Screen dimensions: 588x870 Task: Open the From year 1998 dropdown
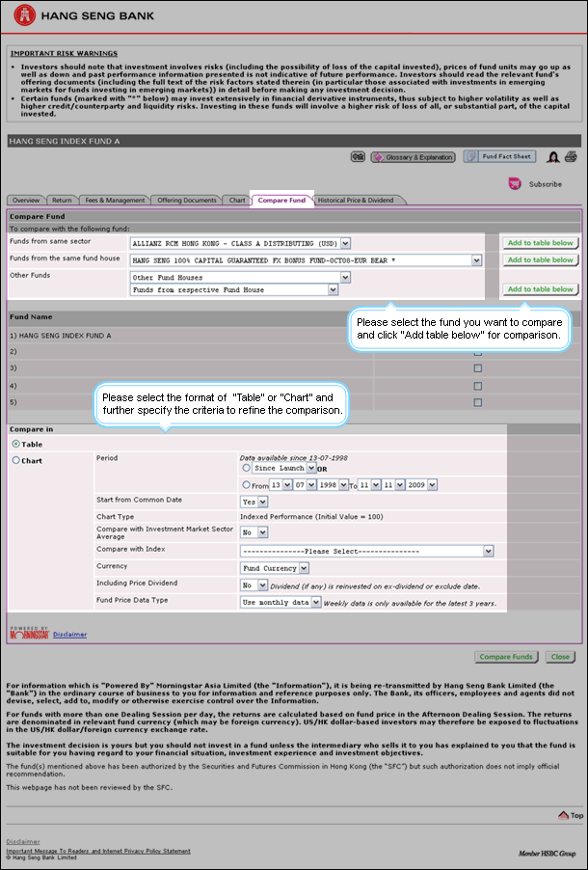333,485
